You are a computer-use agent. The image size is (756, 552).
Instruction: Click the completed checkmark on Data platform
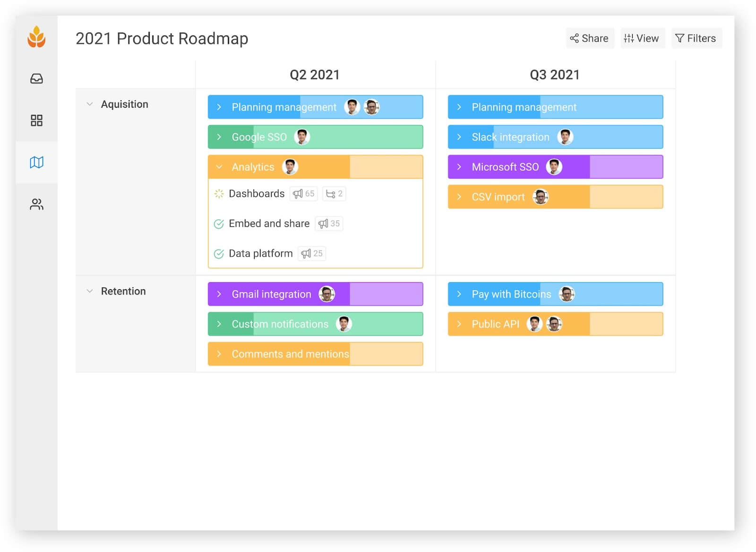click(218, 253)
